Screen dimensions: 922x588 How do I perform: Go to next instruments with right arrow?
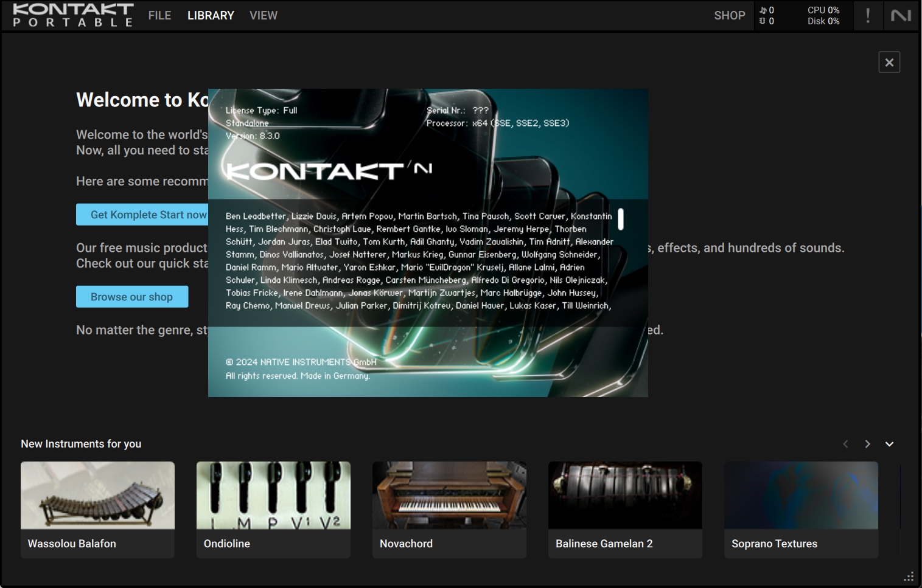click(x=867, y=444)
